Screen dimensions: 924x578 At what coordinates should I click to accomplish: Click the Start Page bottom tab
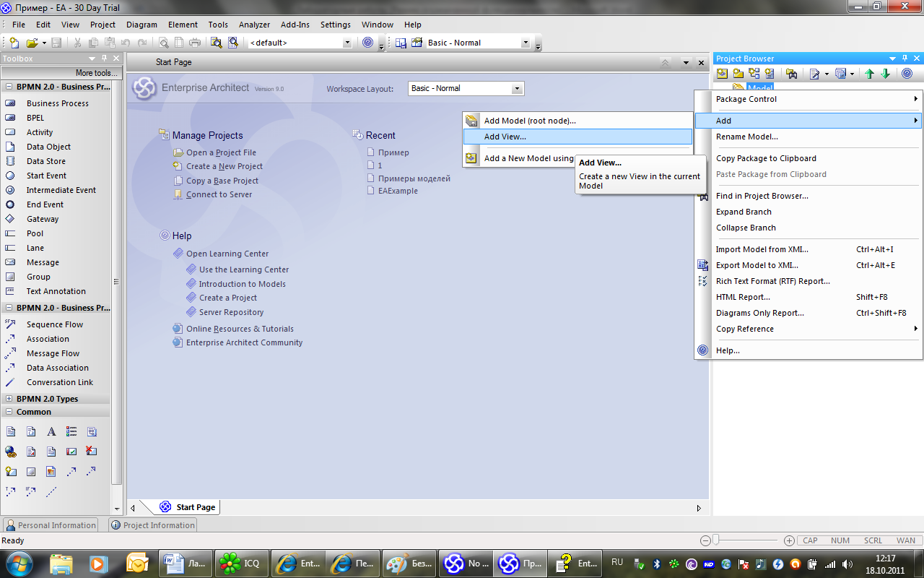pyautogui.click(x=188, y=507)
